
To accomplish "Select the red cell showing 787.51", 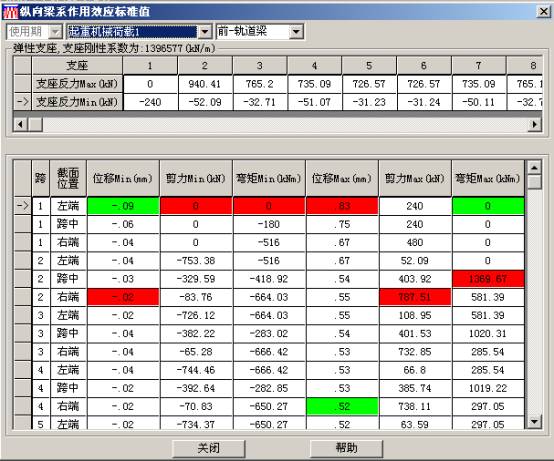I will click(x=415, y=297).
